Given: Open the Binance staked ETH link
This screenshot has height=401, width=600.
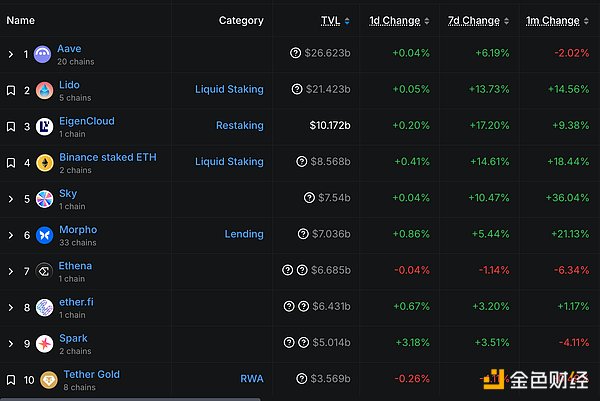Looking at the screenshot, I should click(x=107, y=157).
